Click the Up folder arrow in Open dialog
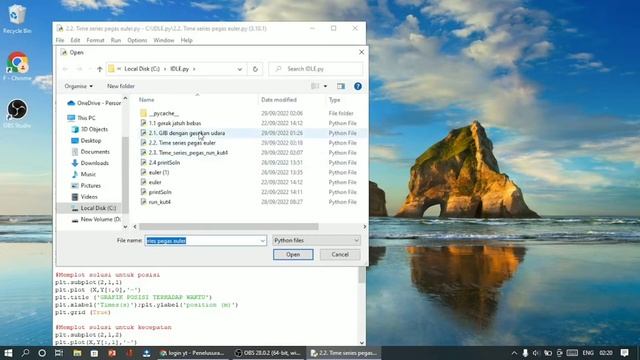Image resolution: width=640 pixels, height=360 pixels. [100, 69]
